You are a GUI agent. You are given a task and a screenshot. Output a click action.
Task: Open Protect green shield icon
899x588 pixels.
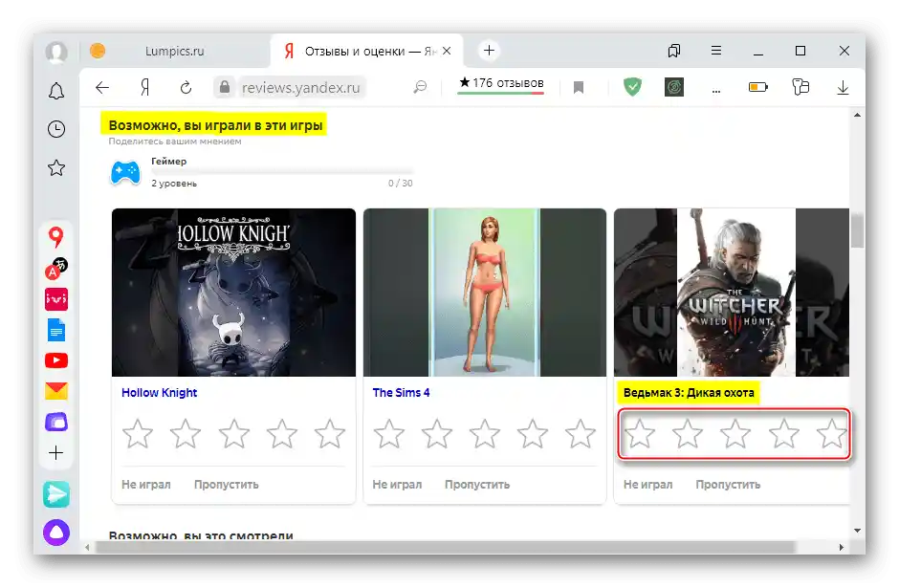point(632,87)
